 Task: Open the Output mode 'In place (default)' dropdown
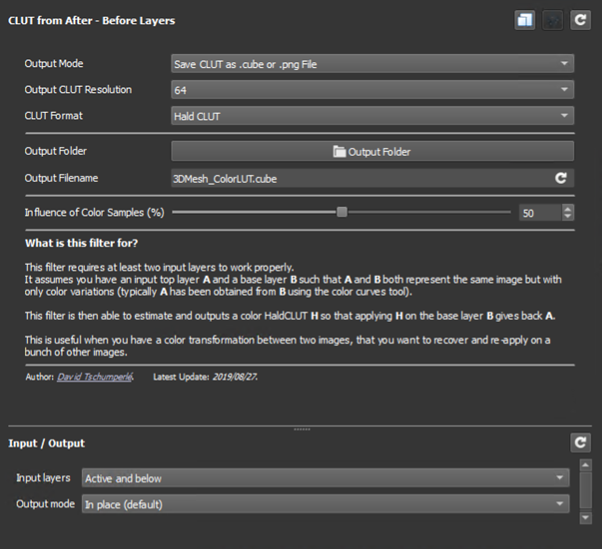click(326, 504)
